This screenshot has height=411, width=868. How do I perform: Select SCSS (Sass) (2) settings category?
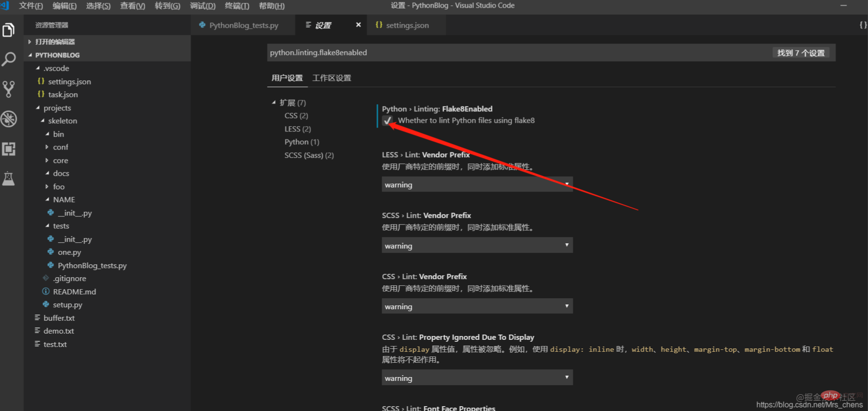click(309, 155)
